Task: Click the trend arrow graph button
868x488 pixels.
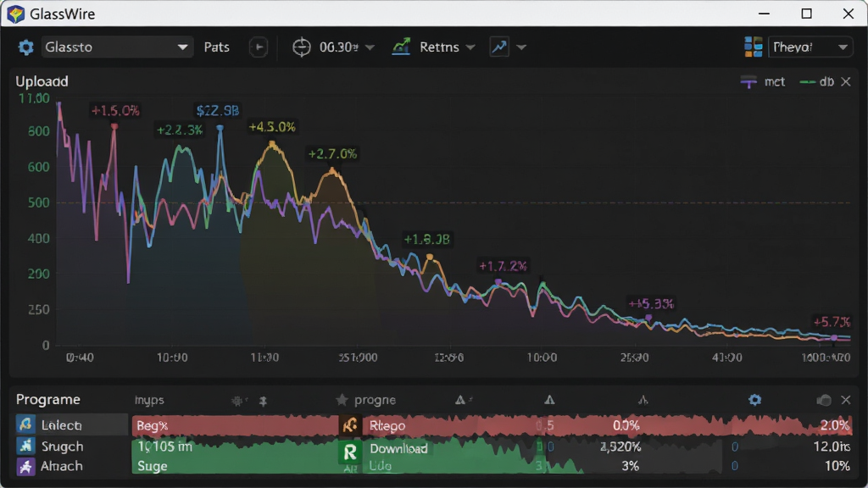Action: (499, 47)
